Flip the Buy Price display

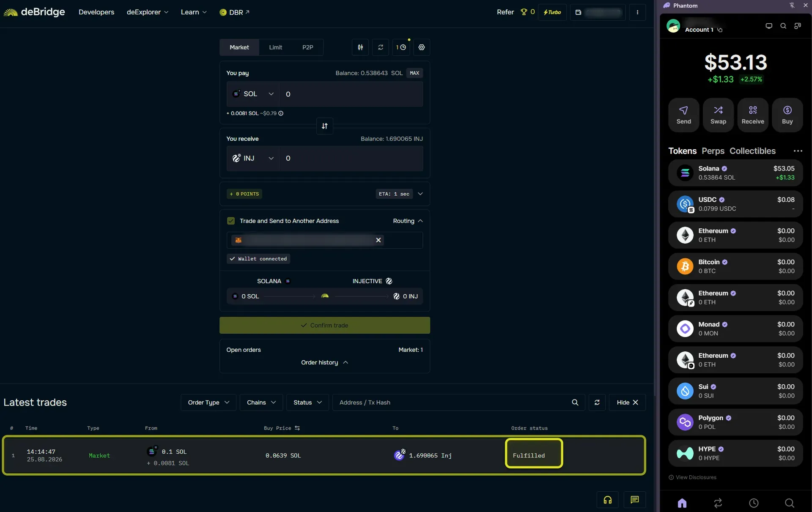coord(297,428)
